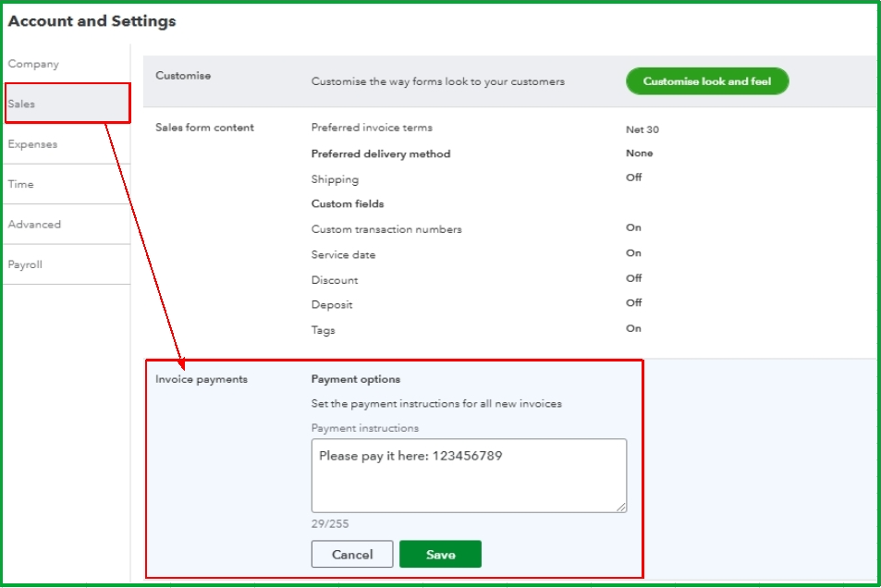The height and width of the screenshot is (588, 881).
Task: Click the text box resize handle corner
Action: [x=621, y=507]
